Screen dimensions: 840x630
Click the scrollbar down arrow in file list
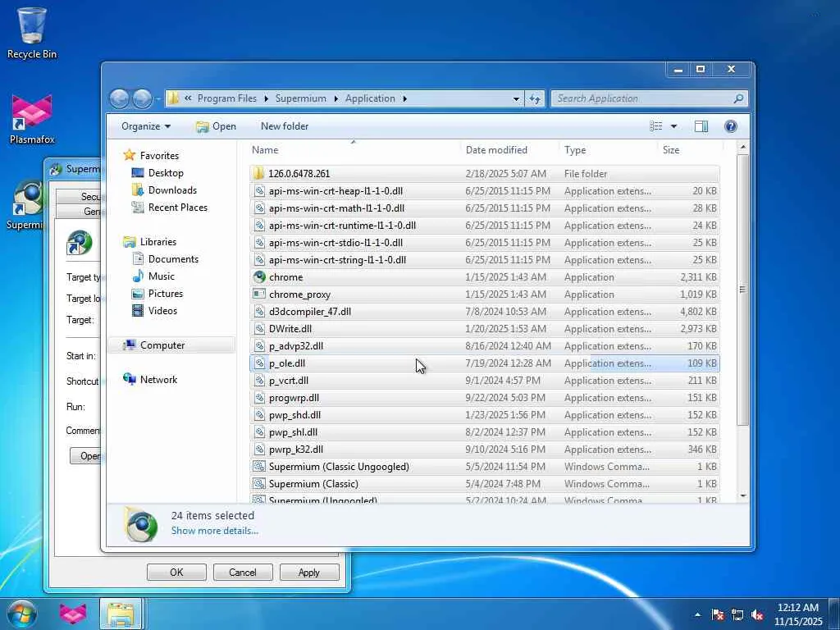[x=743, y=496]
